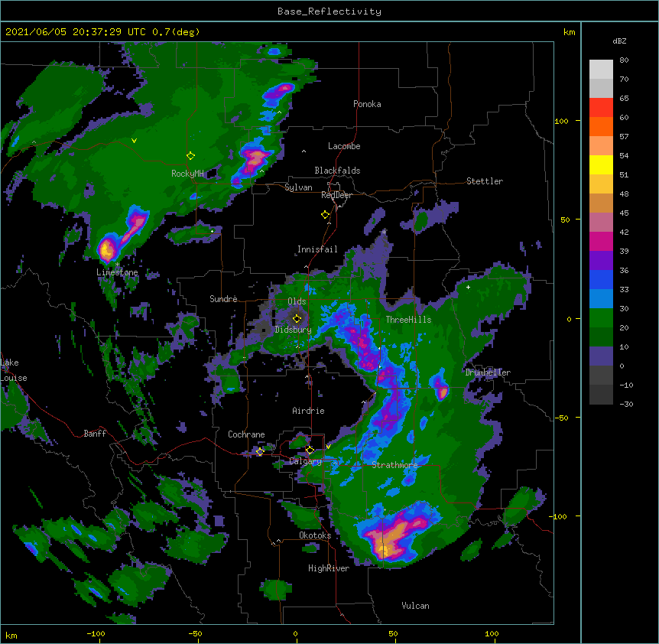The width and height of the screenshot is (659, 644).
Task: Click the Blackfalds town label
Action: coord(337,171)
